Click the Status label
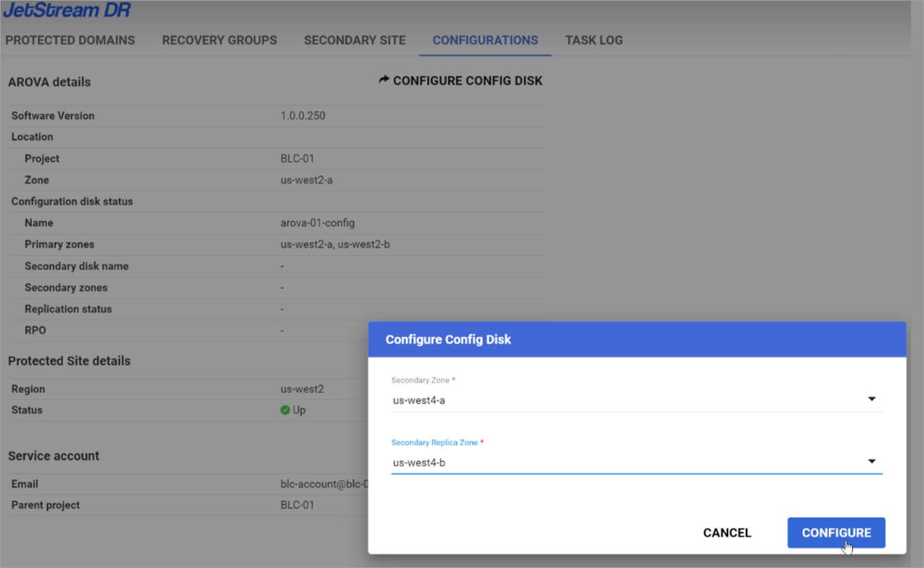 [x=27, y=410]
